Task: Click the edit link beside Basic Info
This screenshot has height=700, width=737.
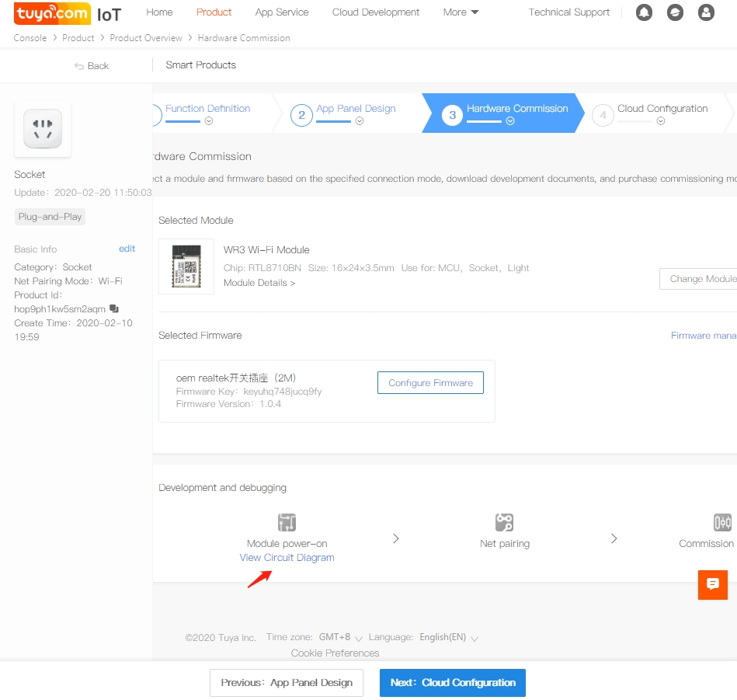Action: tap(127, 249)
